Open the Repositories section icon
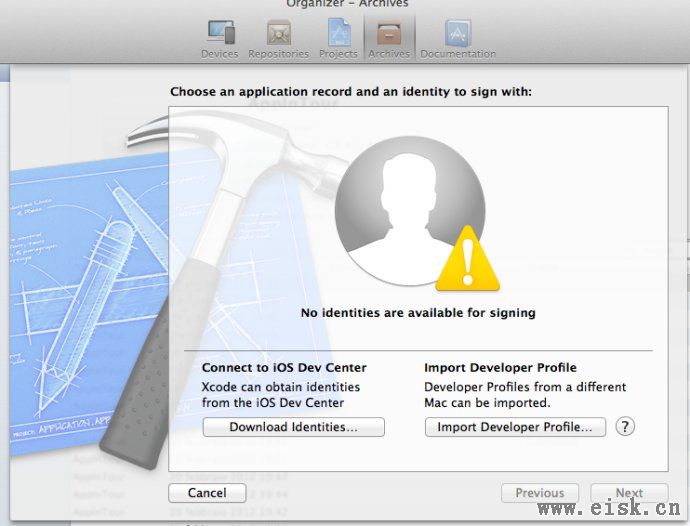 (279, 33)
